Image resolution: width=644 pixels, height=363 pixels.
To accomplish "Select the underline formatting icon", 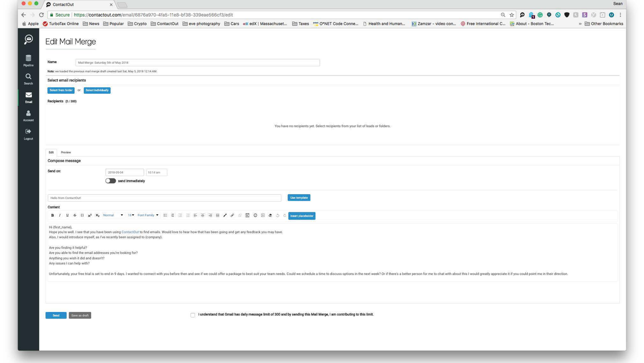I will pos(67,215).
